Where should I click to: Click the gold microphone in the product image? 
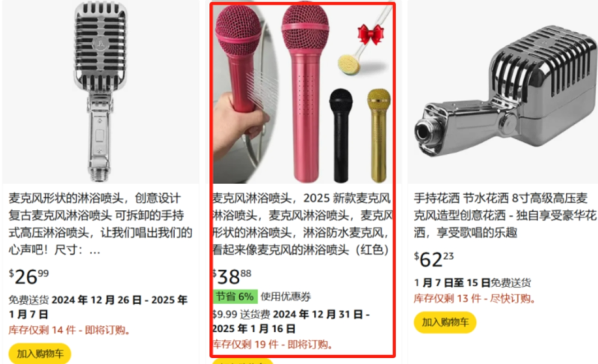pyautogui.click(x=379, y=135)
